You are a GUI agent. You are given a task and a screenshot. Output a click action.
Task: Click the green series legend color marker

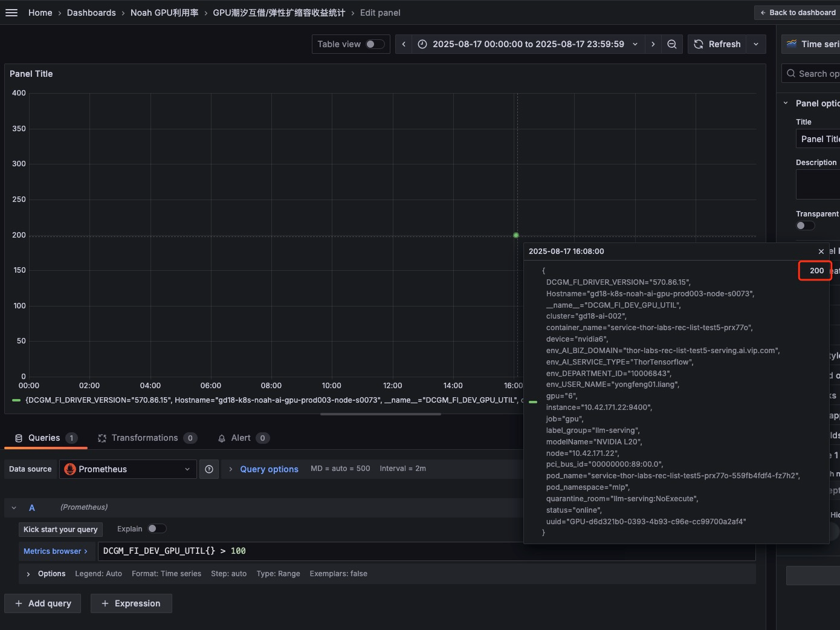pos(17,400)
